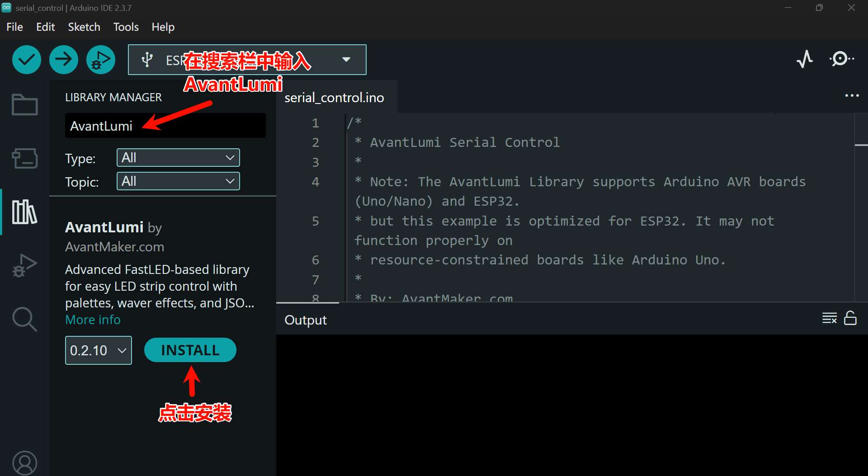The image size is (868, 476).
Task: Open the Sketch menu
Action: click(x=84, y=27)
